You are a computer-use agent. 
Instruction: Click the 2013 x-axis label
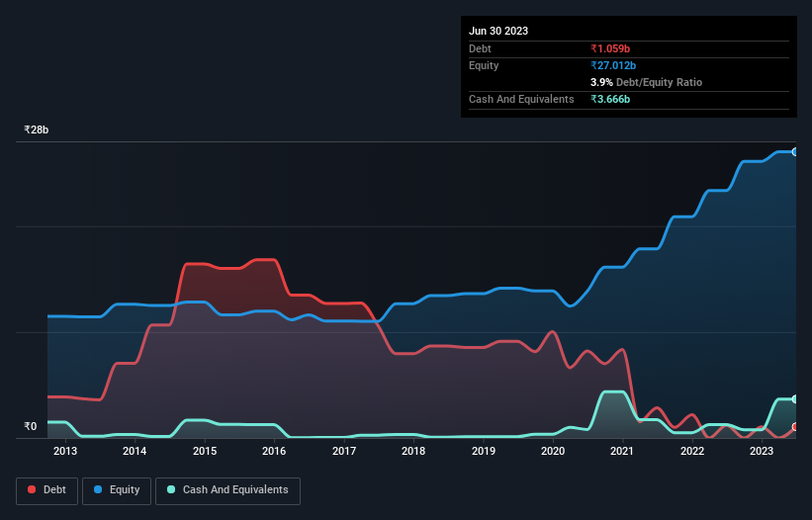(65, 451)
